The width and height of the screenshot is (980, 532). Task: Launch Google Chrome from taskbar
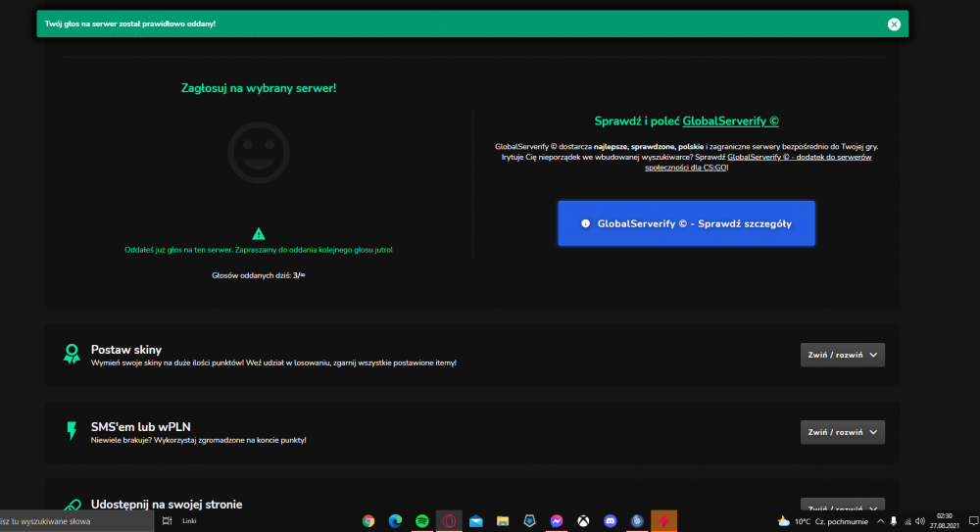368,521
